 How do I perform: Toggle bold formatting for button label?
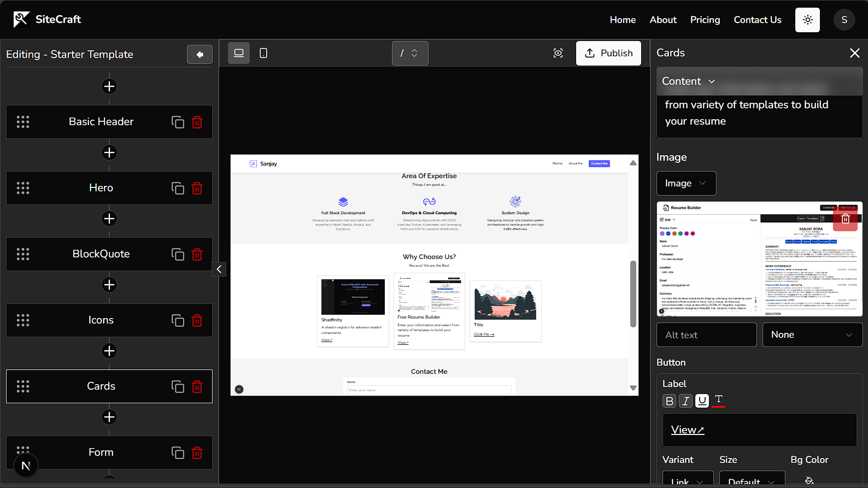669,401
